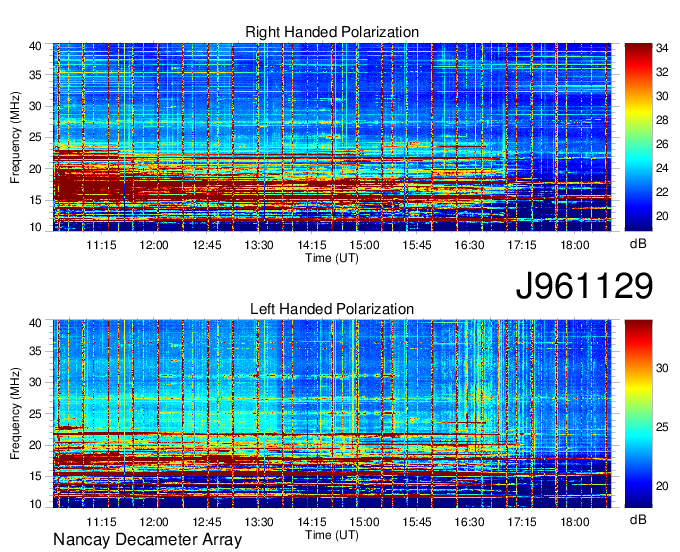
Task: Click the Right Handed Polarization title
Action: 332,32
